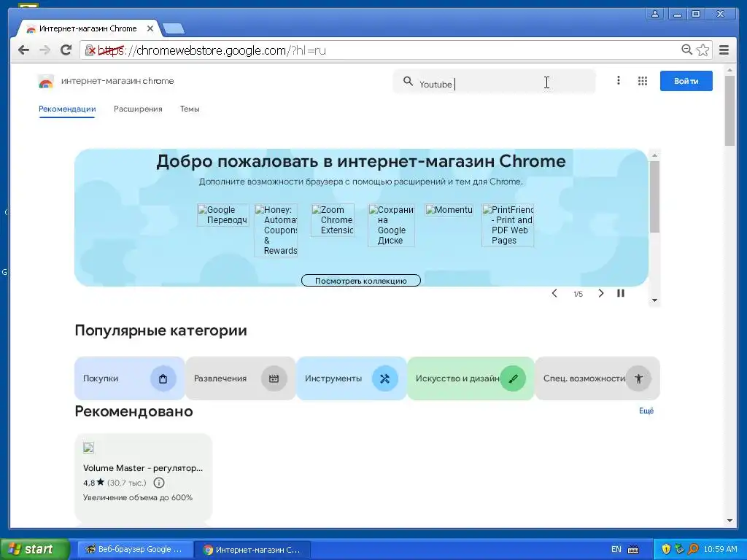Click the magnifier tray icon
Screen dimensions: 747x560
[x=693, y=550]
